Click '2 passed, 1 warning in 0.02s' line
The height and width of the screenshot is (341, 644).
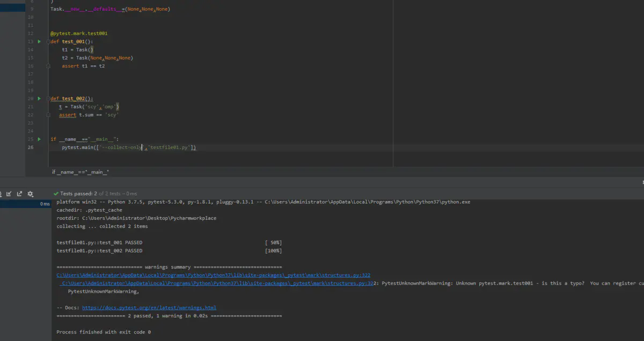[169, 316]
